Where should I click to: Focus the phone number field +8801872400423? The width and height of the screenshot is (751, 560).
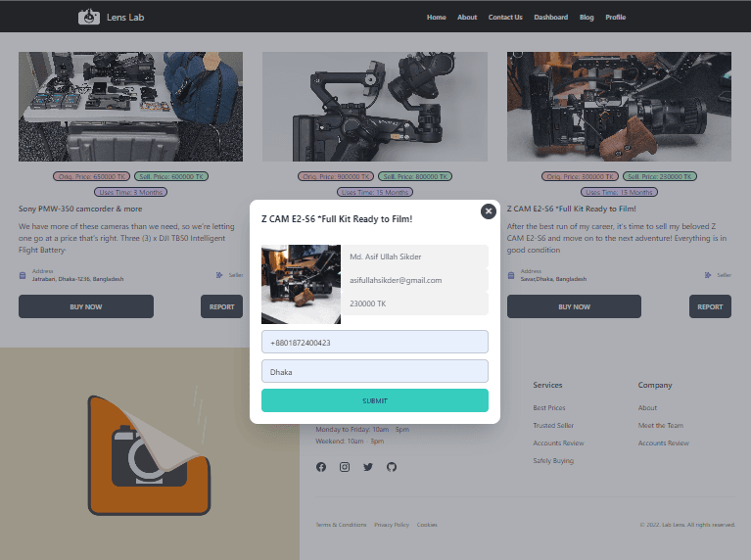coord(375,342)
